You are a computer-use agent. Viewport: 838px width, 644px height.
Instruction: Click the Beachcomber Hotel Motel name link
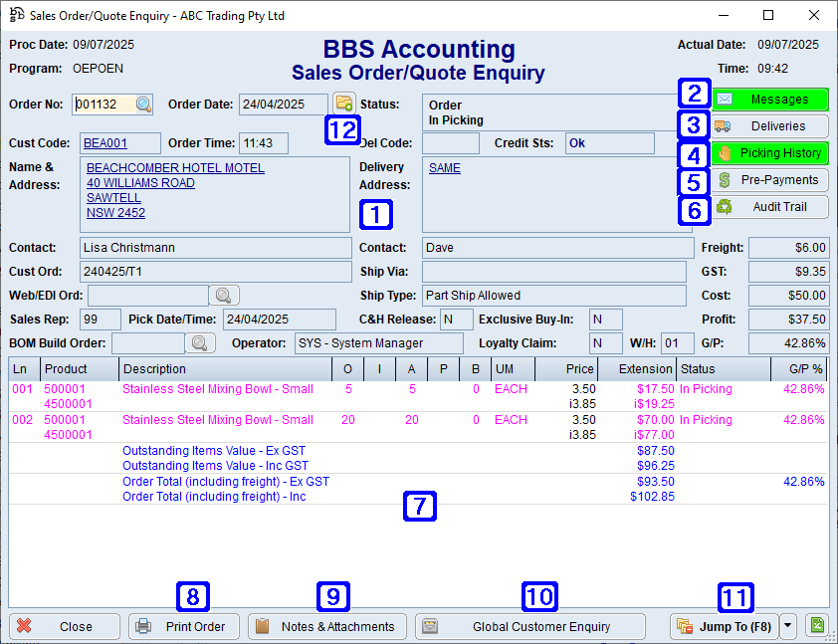pyautogui.click(x=175, y=168)
